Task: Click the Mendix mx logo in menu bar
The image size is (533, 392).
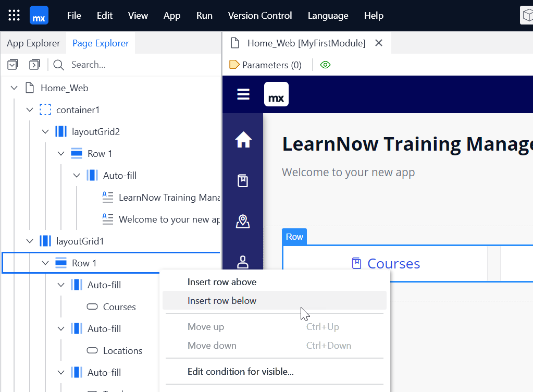Action: (x=39, y=15)
